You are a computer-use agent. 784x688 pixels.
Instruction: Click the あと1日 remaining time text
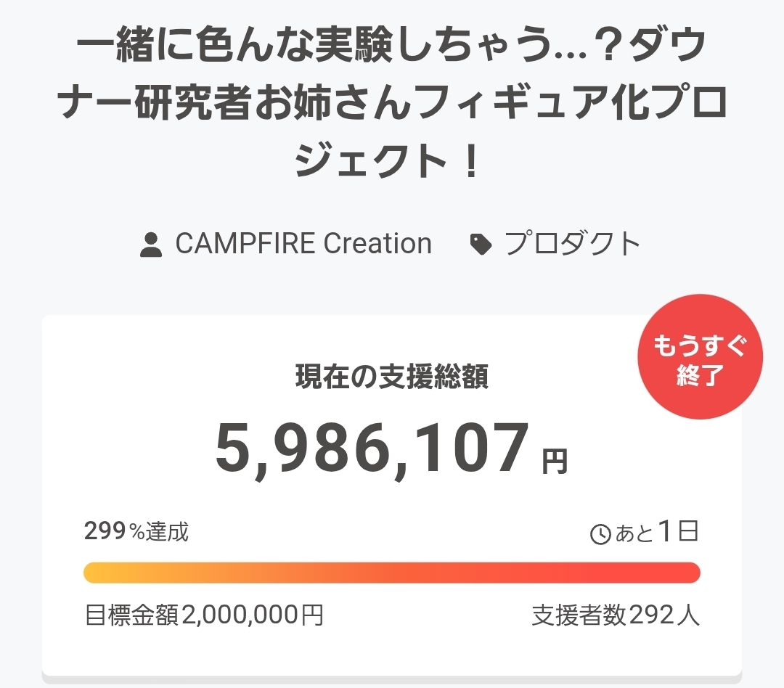click(657, 533)
